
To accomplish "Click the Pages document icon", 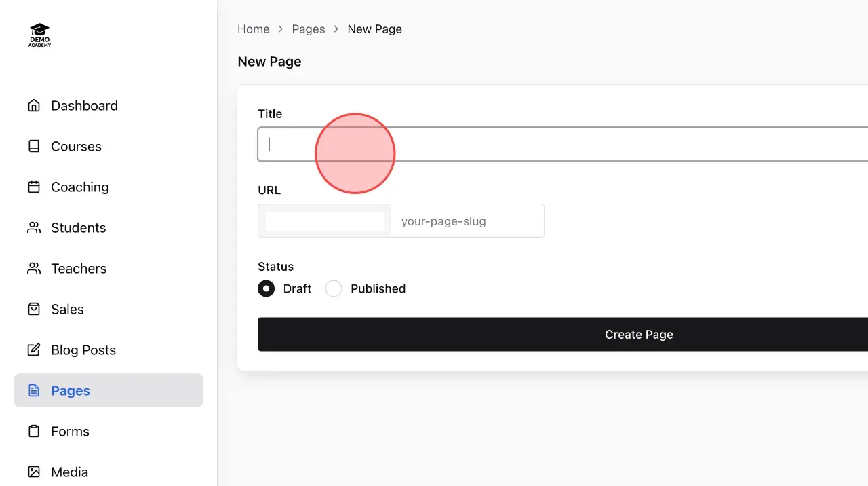I will [x=34, y=390].
